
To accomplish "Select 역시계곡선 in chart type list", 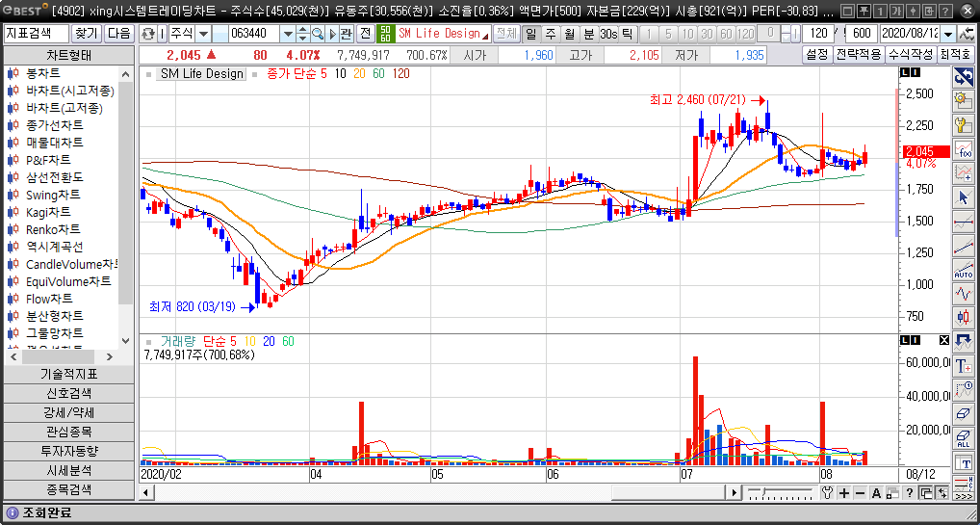I will click(x=54, y=247).
